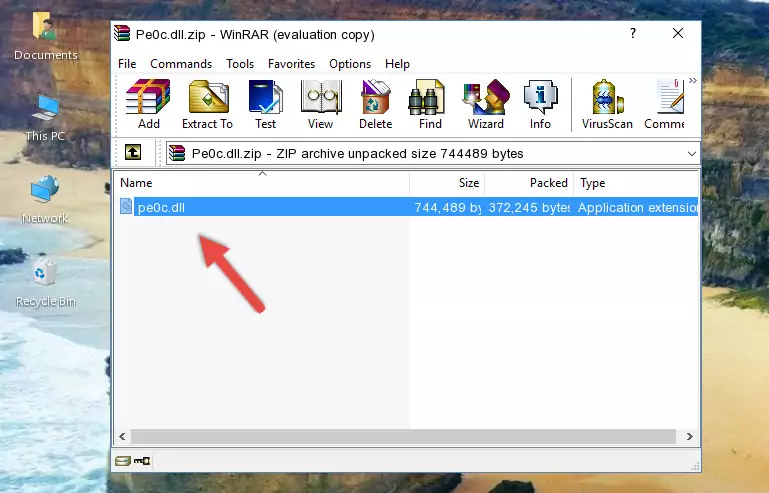Open the File menu

[127, 64]
